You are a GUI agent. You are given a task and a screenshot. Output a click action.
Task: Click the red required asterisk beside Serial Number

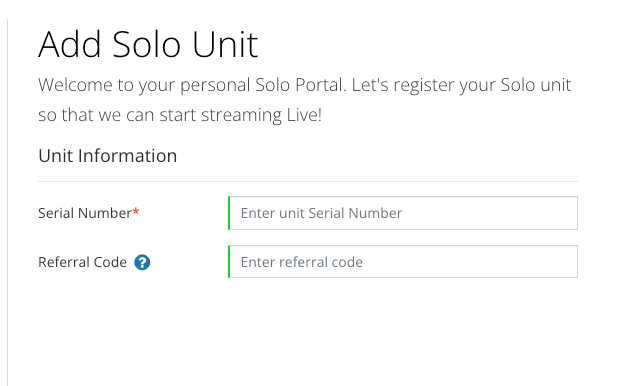pos(136,211)
